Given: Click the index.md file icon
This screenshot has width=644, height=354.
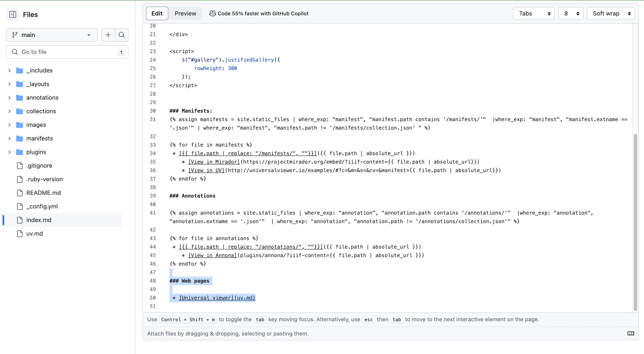Looking at the screenshot, I should point(20,220).
